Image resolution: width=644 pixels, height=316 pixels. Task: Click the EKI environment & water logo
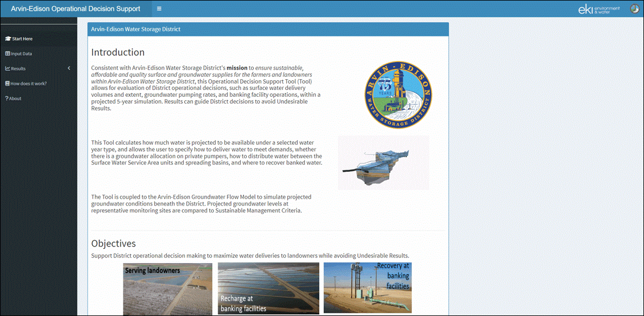605,9
